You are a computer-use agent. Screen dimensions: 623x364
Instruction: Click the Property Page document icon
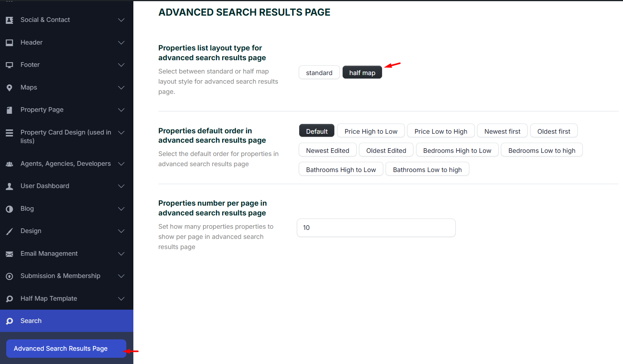tap(9, 110)
